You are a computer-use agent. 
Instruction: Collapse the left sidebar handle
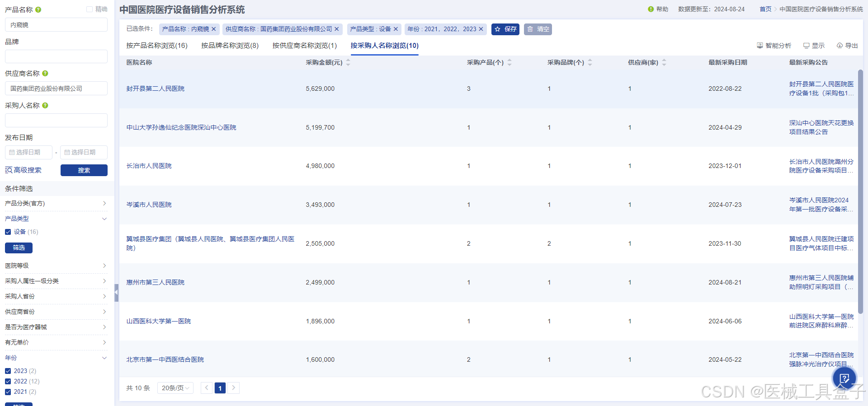[x=116, y=292]
